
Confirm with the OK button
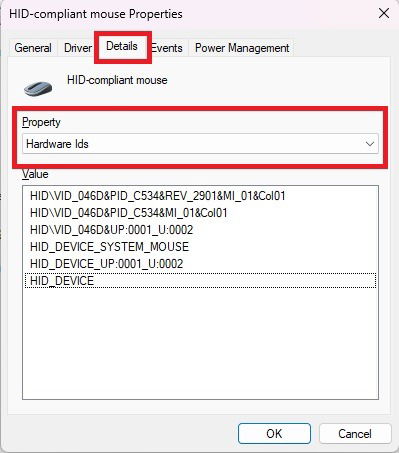click(274, 434)
